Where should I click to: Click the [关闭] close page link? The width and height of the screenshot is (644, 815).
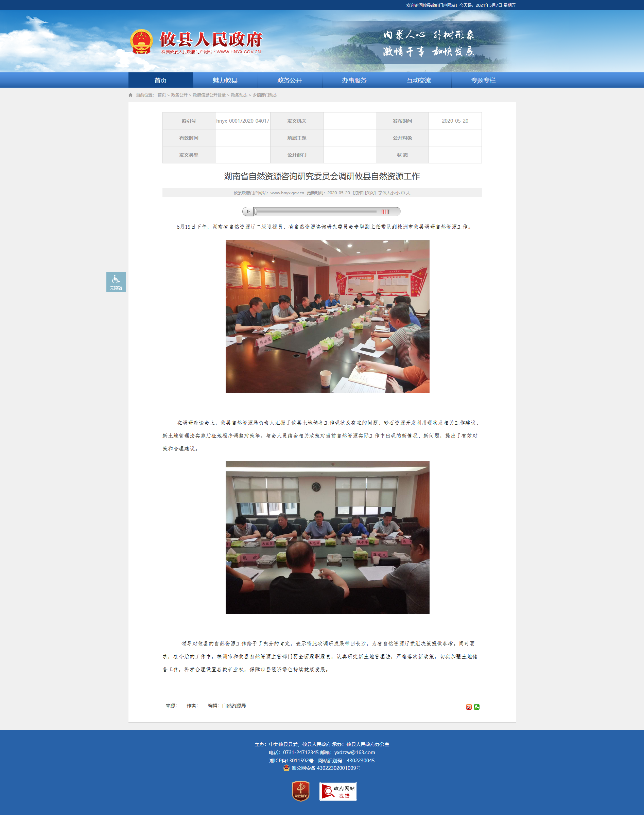coord(370,193)
